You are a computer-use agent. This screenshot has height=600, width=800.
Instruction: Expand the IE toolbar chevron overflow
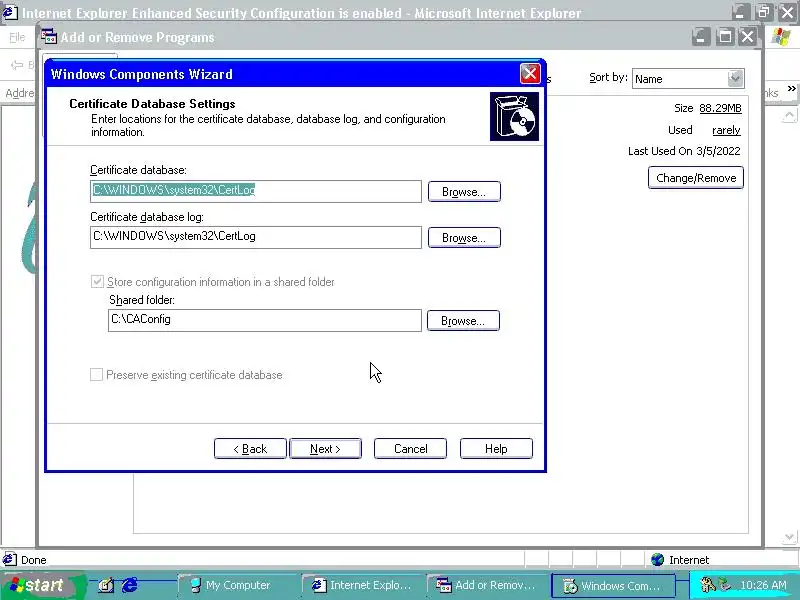coord(791,88)
